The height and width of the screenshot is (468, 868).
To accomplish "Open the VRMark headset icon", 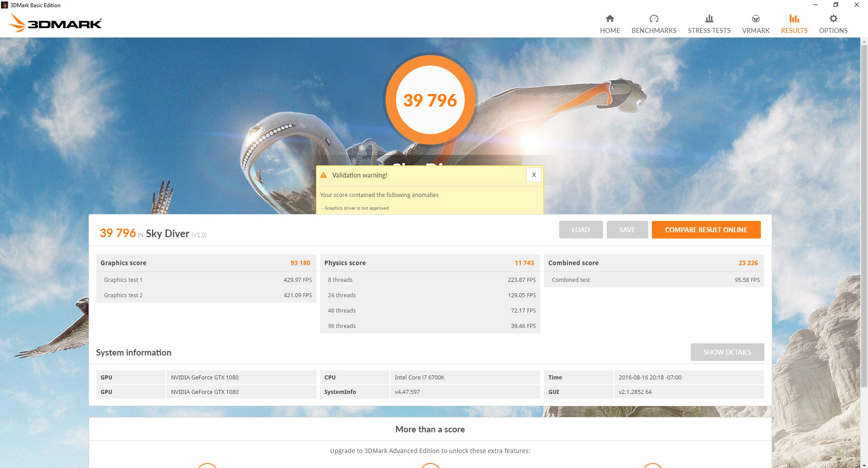I will (755, 19).
